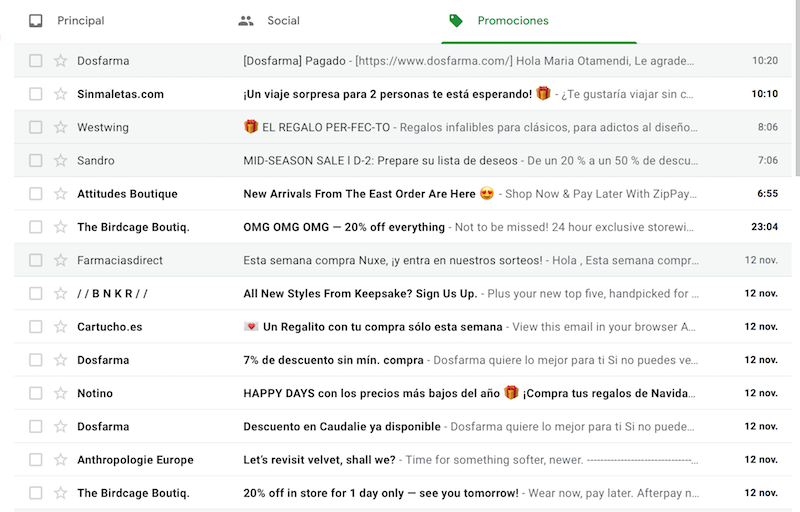Viewport: 800px width, 512px height.
Task: Star the Farmaciasdirect email
Action: pos(61,260)
